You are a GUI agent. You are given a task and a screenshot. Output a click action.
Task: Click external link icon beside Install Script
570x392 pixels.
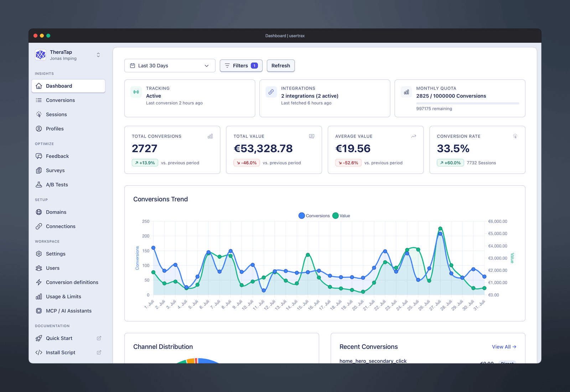coord(99,352)
